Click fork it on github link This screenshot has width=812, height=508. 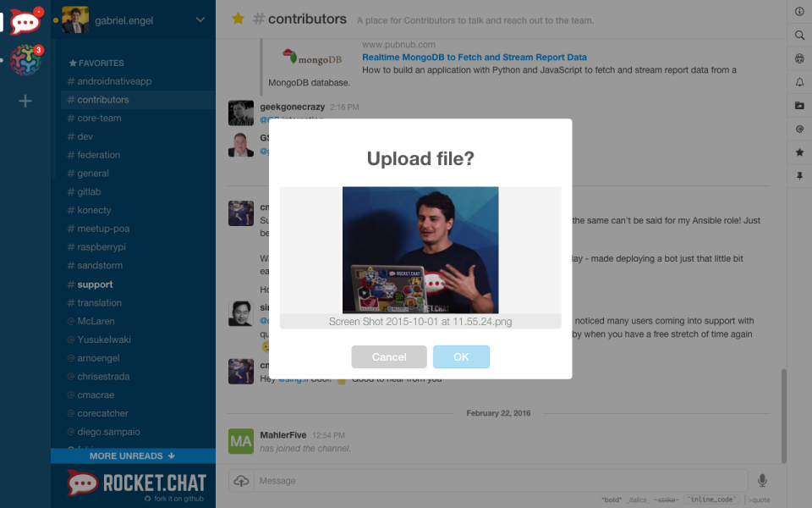pyautogui.click(x=174, y=499)
